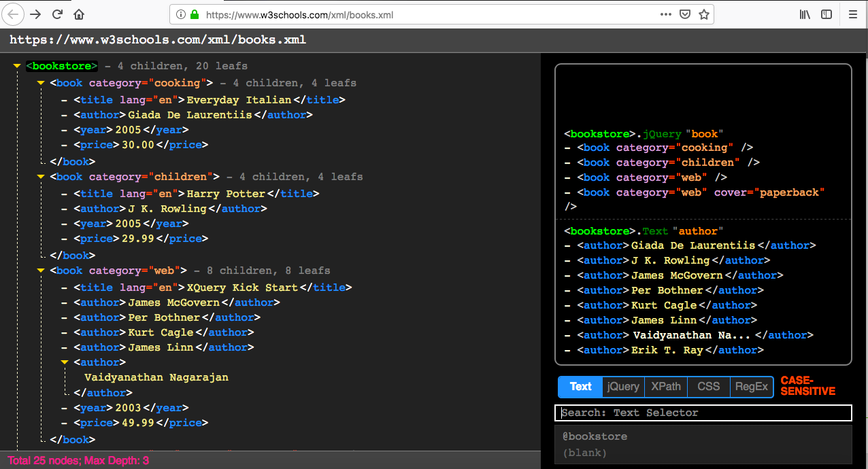Collapse the bookstore root node

17,66
